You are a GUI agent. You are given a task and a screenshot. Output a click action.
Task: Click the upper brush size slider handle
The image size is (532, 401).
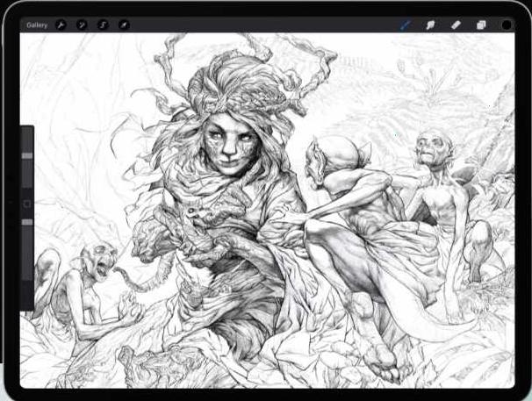point(27,155)
